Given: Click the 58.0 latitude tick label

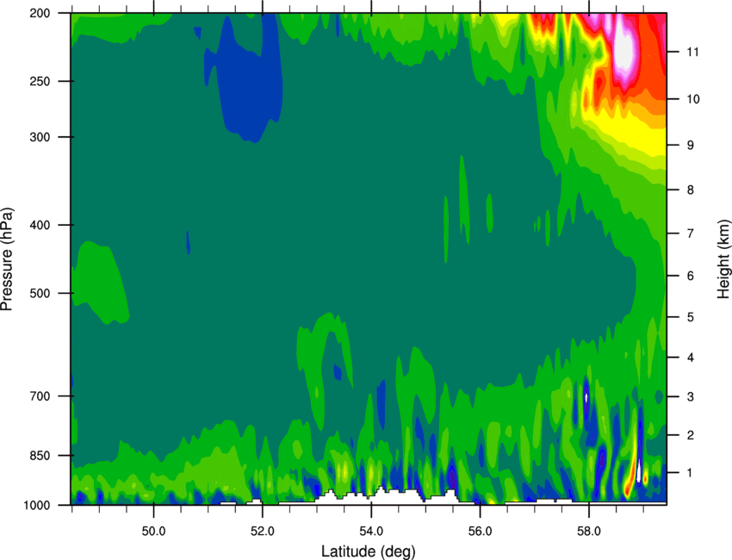Looking at the screenshot, I should (589, 532).
